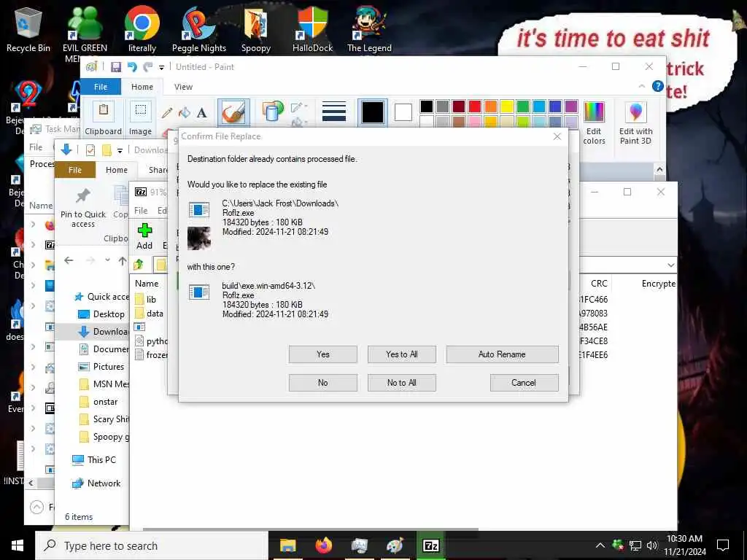Open Paint Help question mark icon
This screenshot has height=560, width=747.
658,86
